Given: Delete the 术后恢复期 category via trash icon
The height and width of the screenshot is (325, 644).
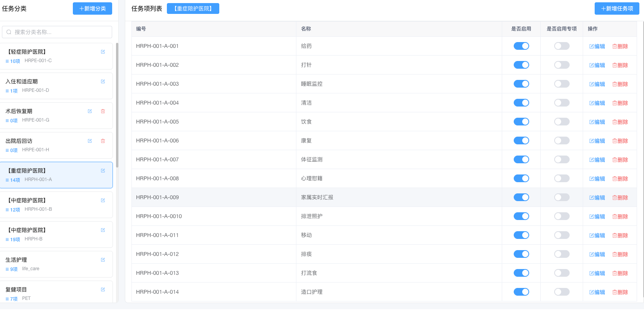Looking at the screenshot, I should point(103,111).
